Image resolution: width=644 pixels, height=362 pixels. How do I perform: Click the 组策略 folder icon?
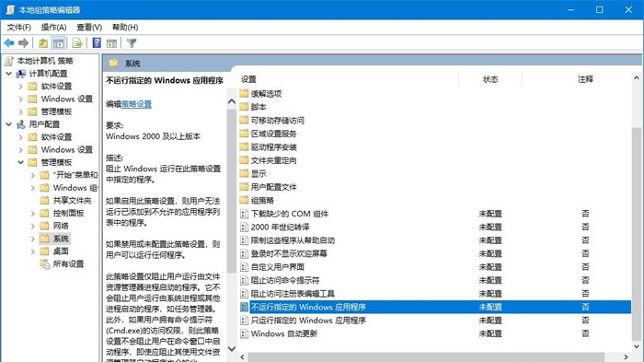[245, 200]
